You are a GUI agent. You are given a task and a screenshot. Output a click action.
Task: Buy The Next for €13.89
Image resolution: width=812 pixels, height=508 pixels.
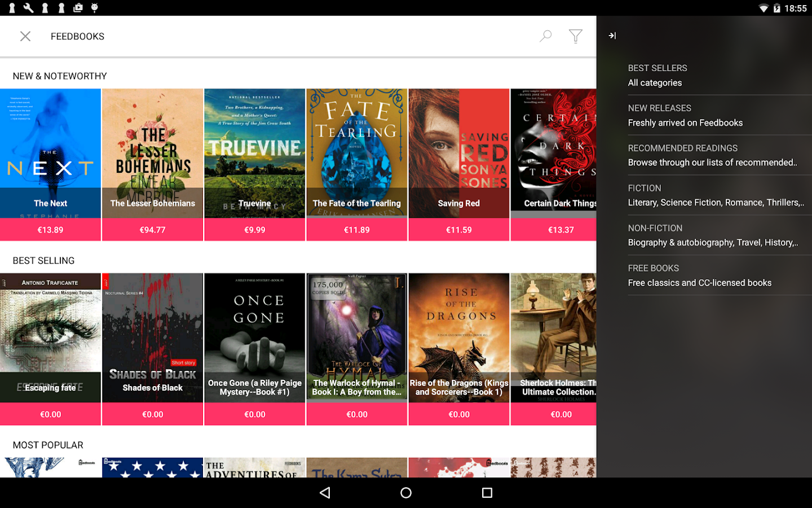[50, 230]
